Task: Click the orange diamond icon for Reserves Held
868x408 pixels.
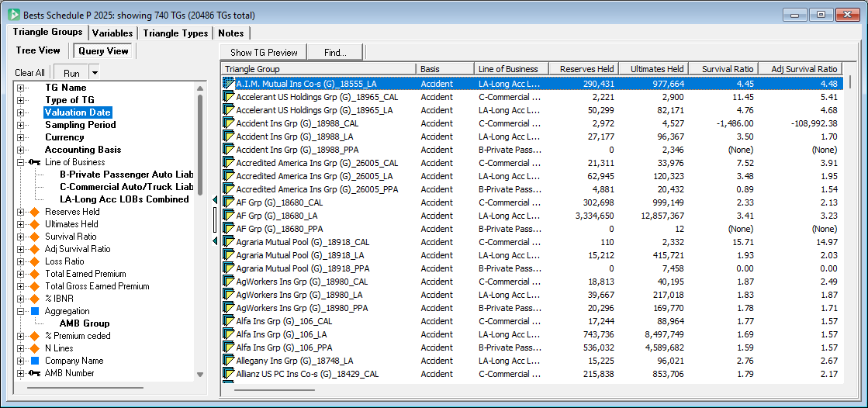Action: tap(35, 212)
